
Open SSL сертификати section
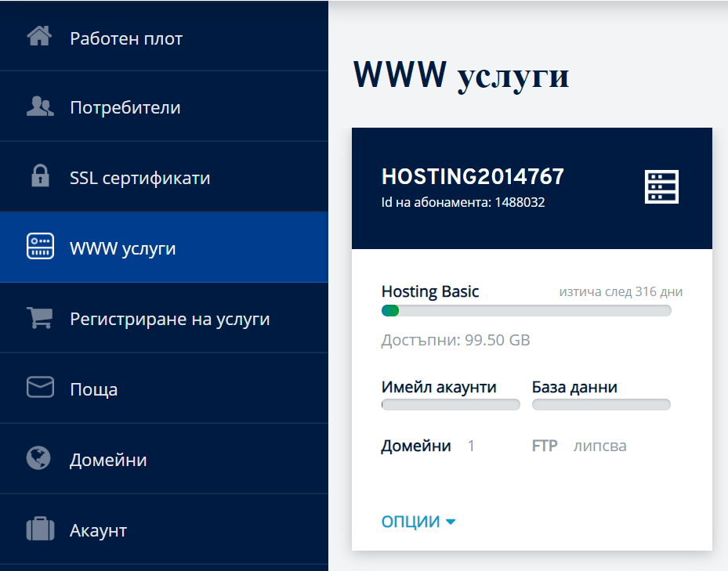[x=164, y=177]
